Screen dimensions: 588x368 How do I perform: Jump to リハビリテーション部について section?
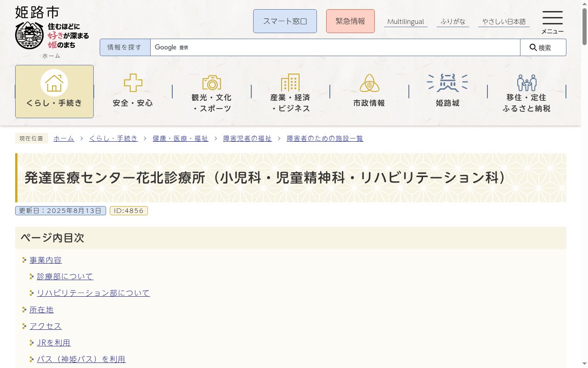coord(93,293)
